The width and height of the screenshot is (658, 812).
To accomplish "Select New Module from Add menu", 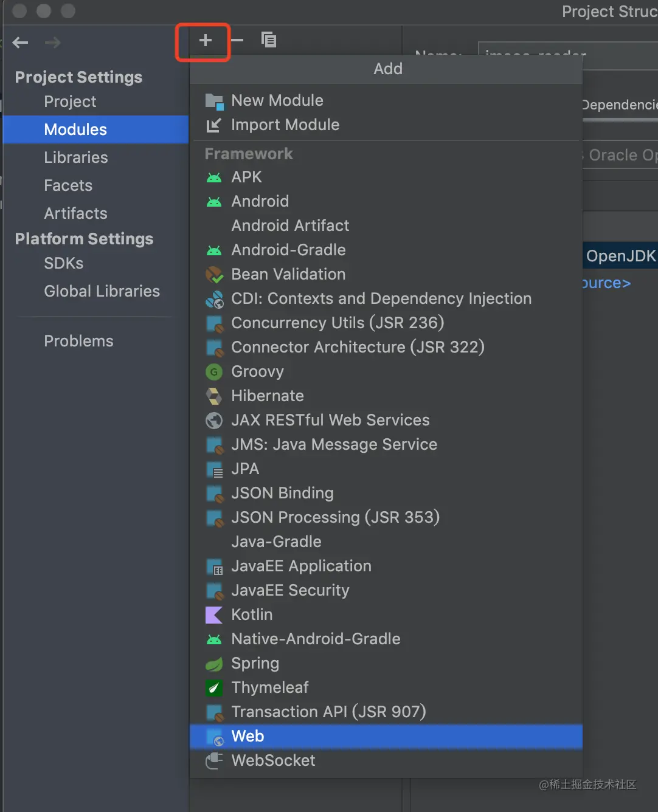I will click(x=277, y=101).
